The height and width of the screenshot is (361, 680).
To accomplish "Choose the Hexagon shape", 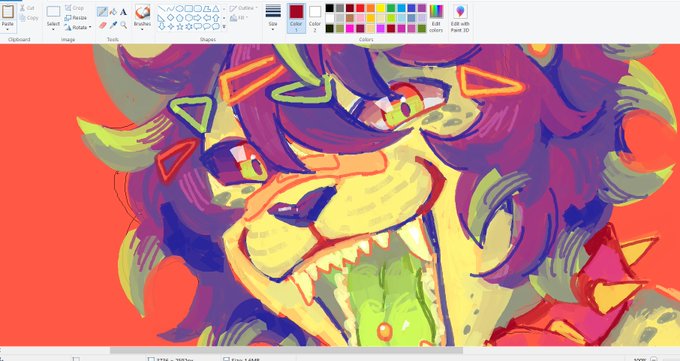I will [189, 18].
